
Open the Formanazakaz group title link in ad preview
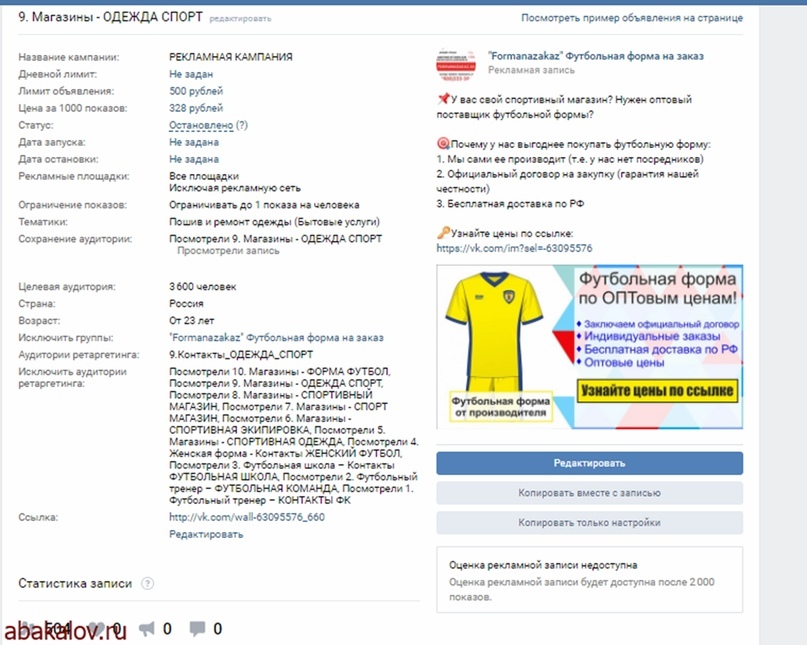tap(595, 56)
